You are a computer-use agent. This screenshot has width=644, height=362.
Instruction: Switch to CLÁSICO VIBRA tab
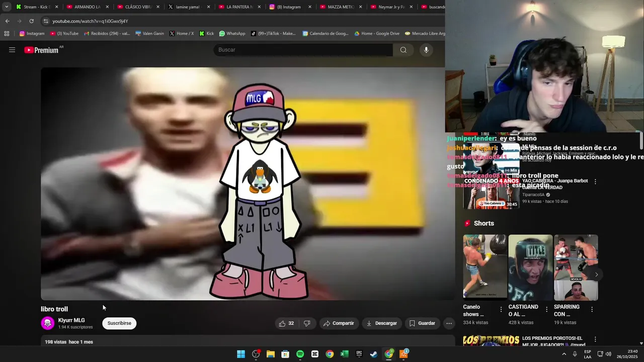[x=137, y=7]
